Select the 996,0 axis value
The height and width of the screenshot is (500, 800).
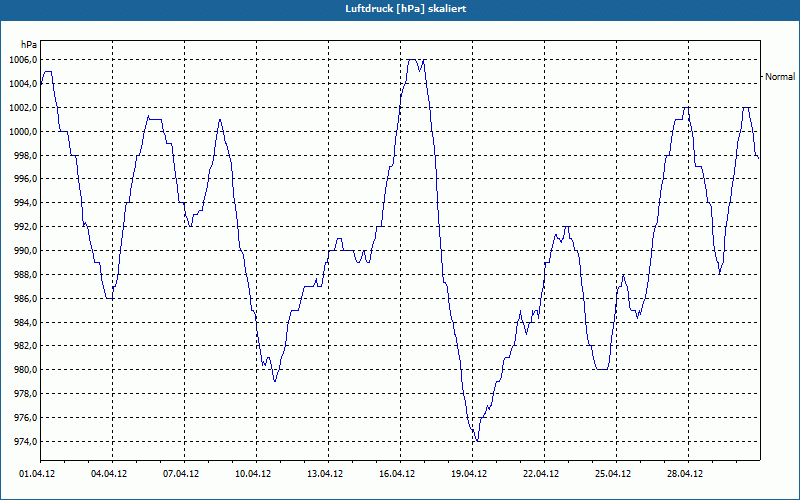pos(25,179)
